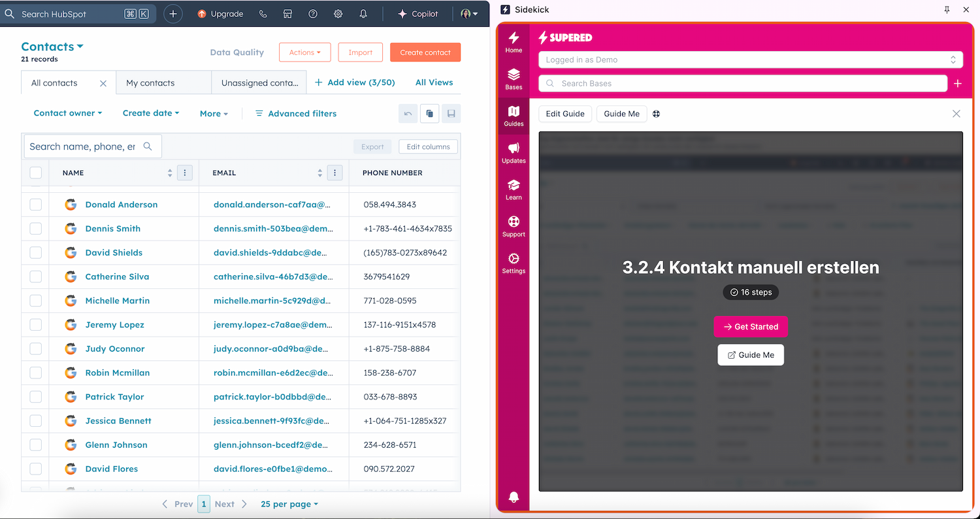
Task: Click the Edit columns button
Action: pos(429,146)
